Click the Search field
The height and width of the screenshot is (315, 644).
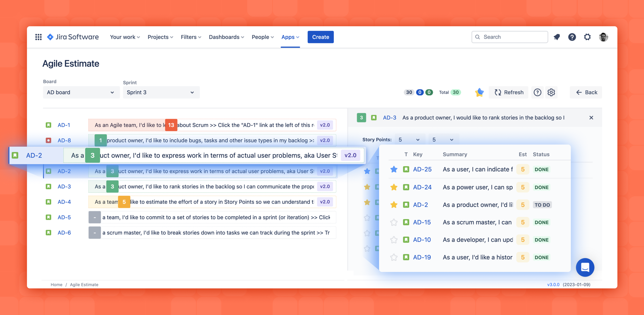tap(510, 37)
